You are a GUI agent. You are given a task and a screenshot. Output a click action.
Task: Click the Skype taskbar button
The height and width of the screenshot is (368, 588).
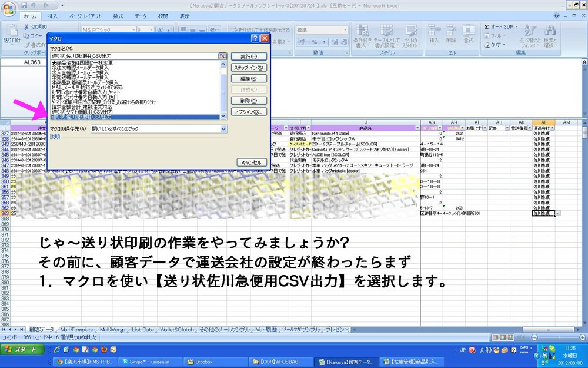click(x=149, y=362)
